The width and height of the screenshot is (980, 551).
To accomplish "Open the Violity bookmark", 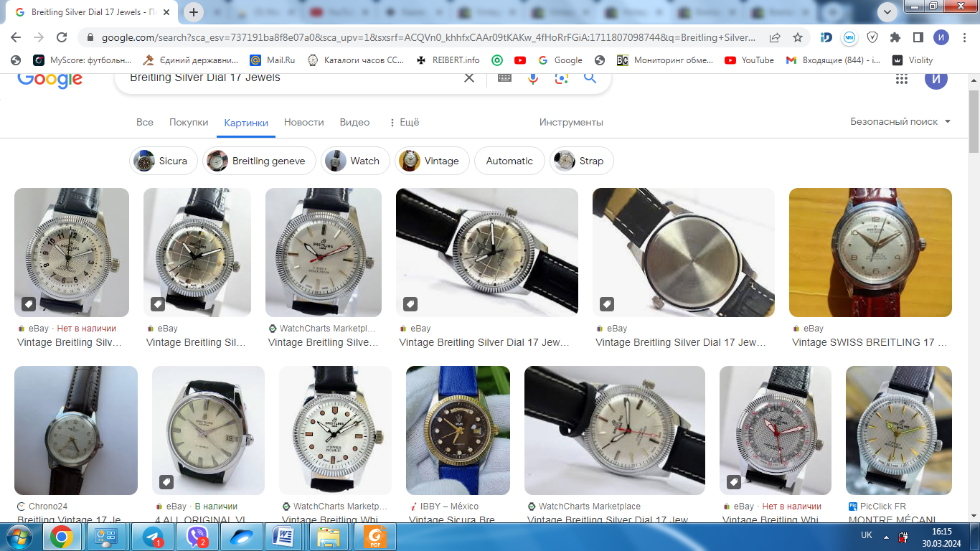I will (x=912, y=60).
